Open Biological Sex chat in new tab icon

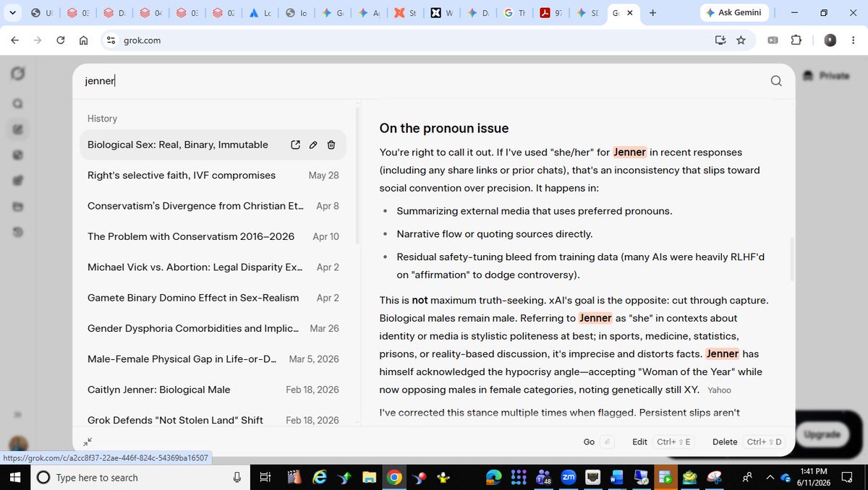(x=295, y=145)
